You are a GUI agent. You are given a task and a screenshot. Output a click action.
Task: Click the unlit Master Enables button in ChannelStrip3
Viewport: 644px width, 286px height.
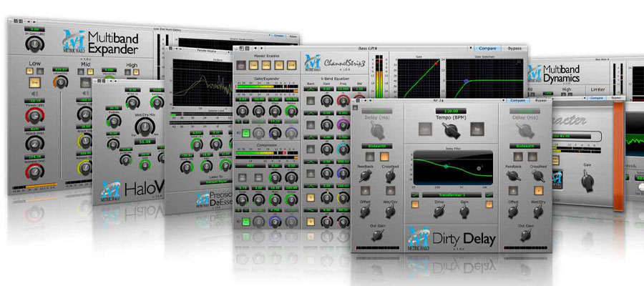point(241,65)
